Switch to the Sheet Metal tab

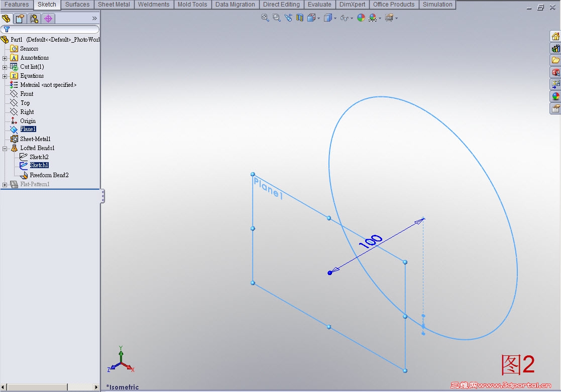(x=114, y=5)
